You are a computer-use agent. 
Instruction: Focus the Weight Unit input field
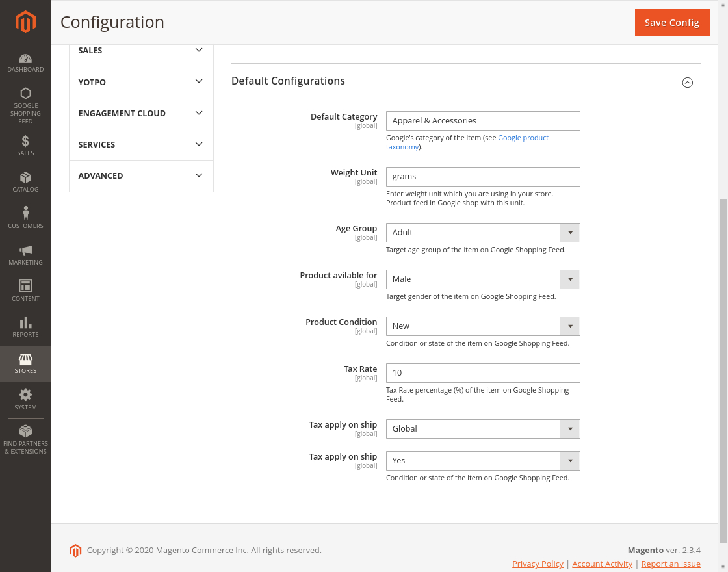[x=483, y=177]
